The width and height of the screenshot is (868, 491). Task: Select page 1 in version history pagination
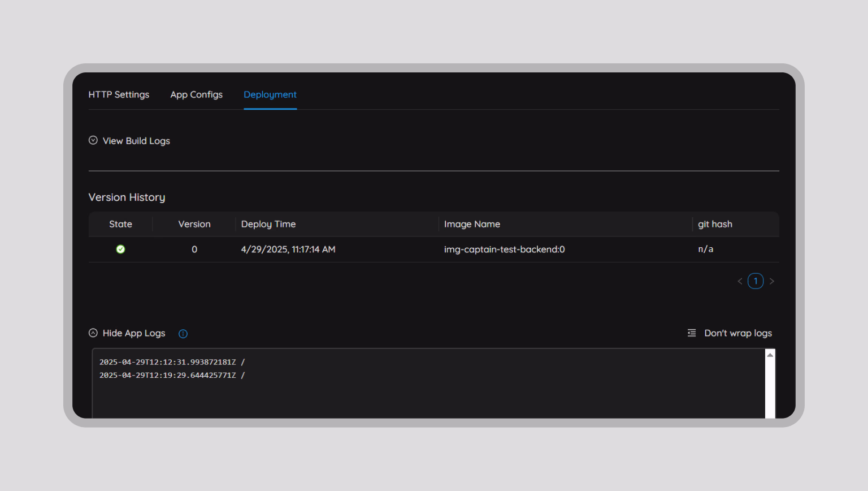click(756, 281)
